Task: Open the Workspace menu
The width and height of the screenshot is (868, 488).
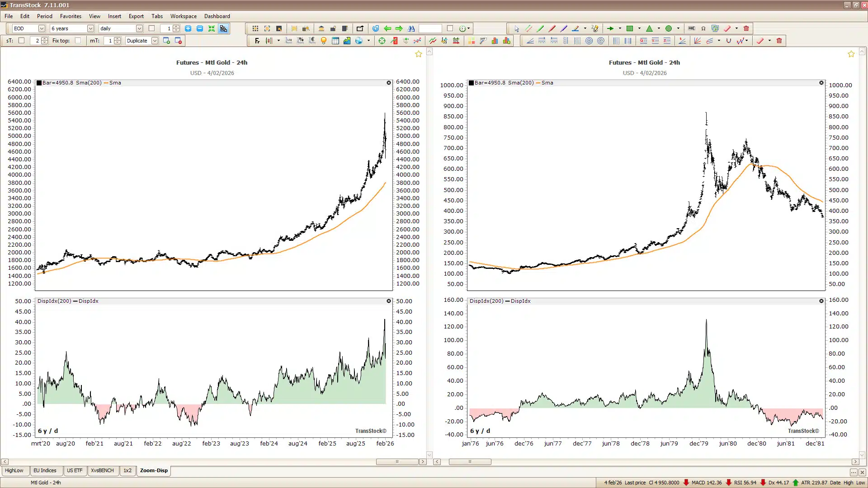Action: point(183,16)
